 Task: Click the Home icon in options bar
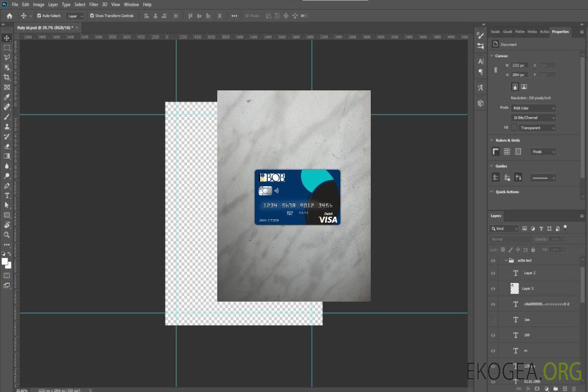point(9,16)
